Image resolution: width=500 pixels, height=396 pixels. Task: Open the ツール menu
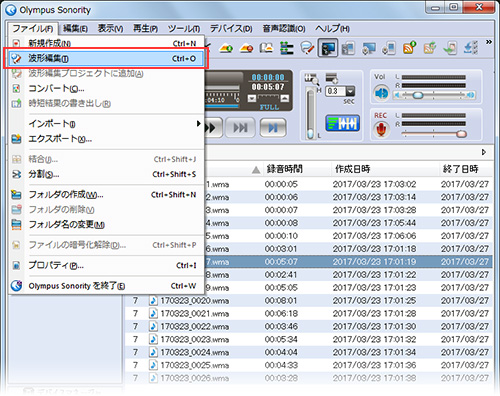tap(184, 29)
